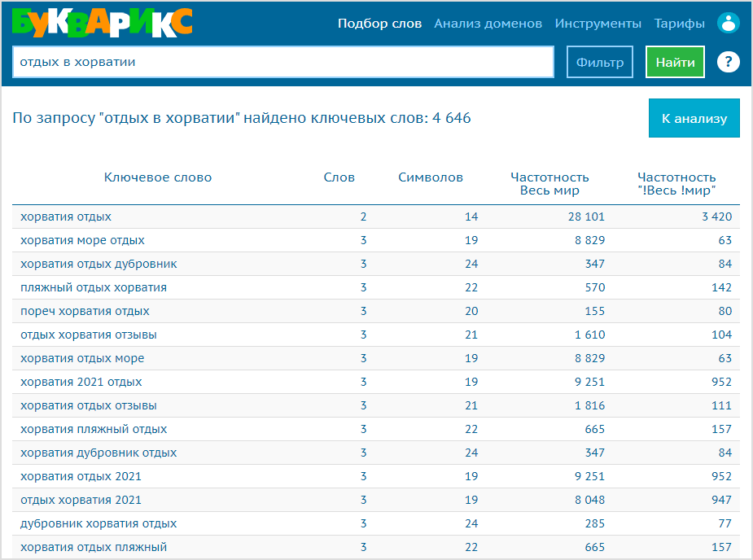Screen dimensions: 753x560
Task: Click the К анализу button
Action: [x=694, y=118]
